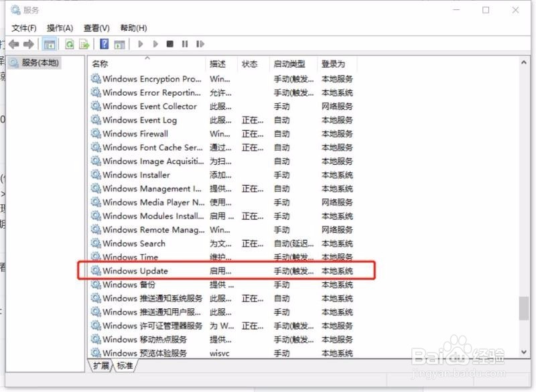Select Windows Time service
The height and width of the screenshot is (392, 536).
click(x=222, y=257)
